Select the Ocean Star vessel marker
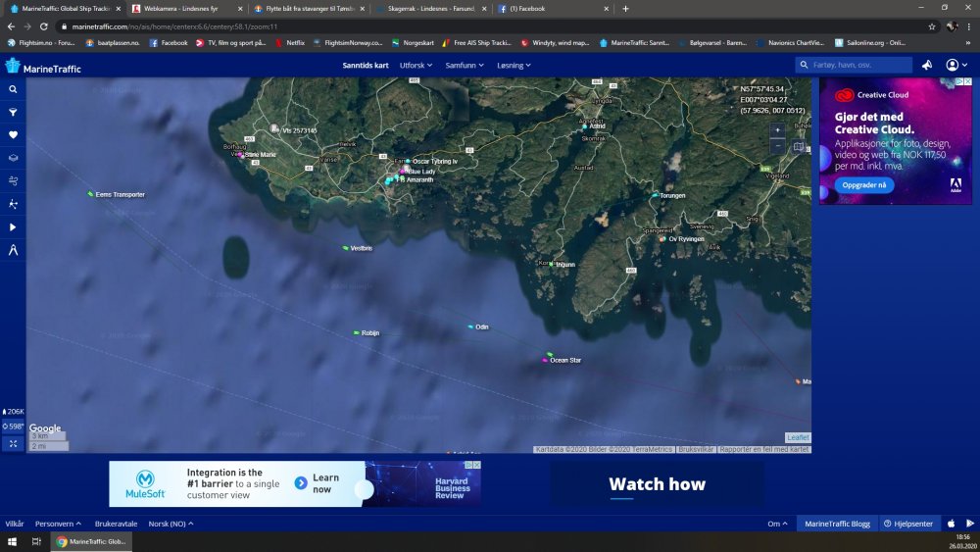This screenshot has width=980, height=552. [x=546, y=360]
